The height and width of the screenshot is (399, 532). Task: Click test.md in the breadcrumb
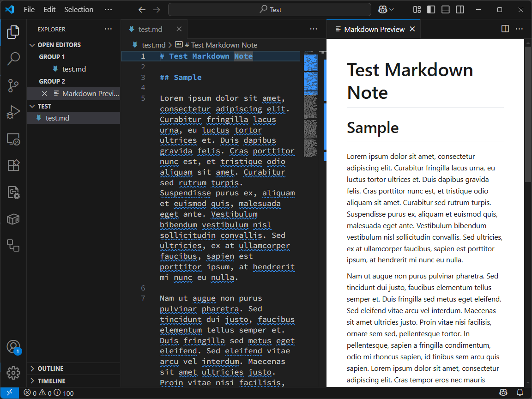[x=153, y=45]
